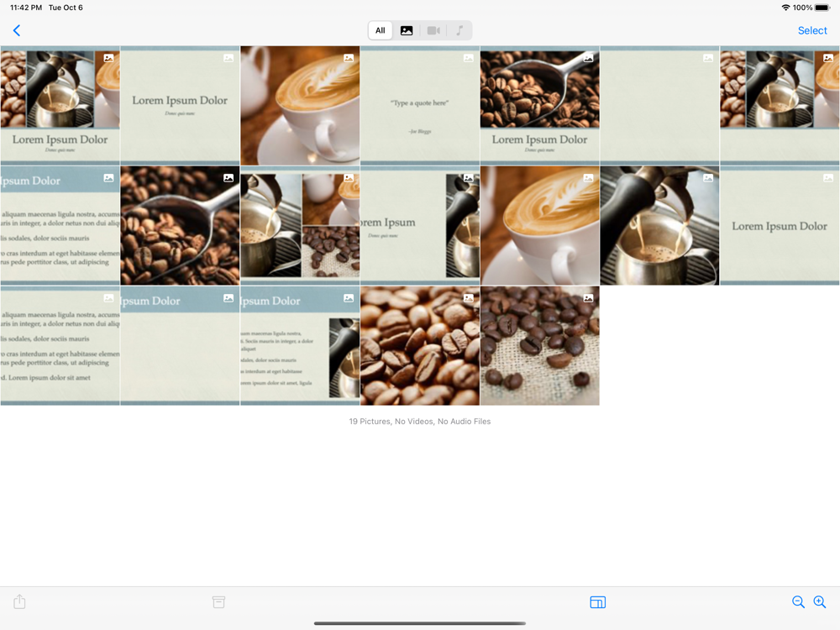Tap the 11:42 PM clock
The image size is (840, 630).
[x=26, y=8]
